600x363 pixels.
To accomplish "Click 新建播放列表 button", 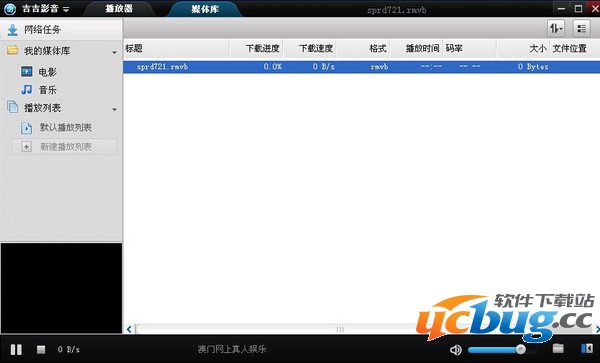I will click(x=64, y=147).
